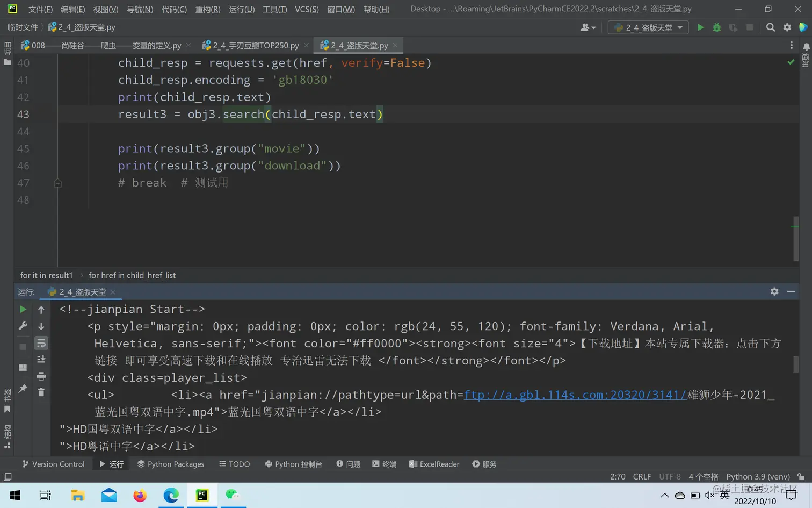Click the run with coverage icon
The height and width of the screenshot is (508, 812).
click(x=733, y=27)
